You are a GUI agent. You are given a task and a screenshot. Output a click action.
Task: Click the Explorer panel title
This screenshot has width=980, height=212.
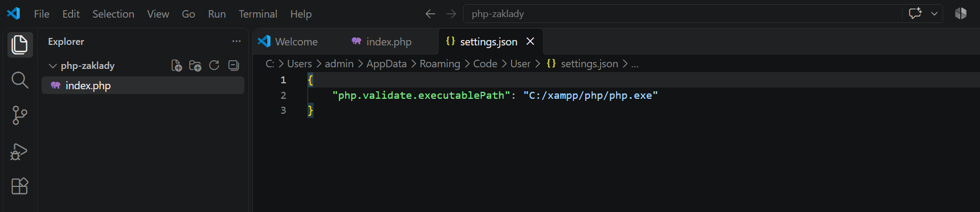click(66, 41)
